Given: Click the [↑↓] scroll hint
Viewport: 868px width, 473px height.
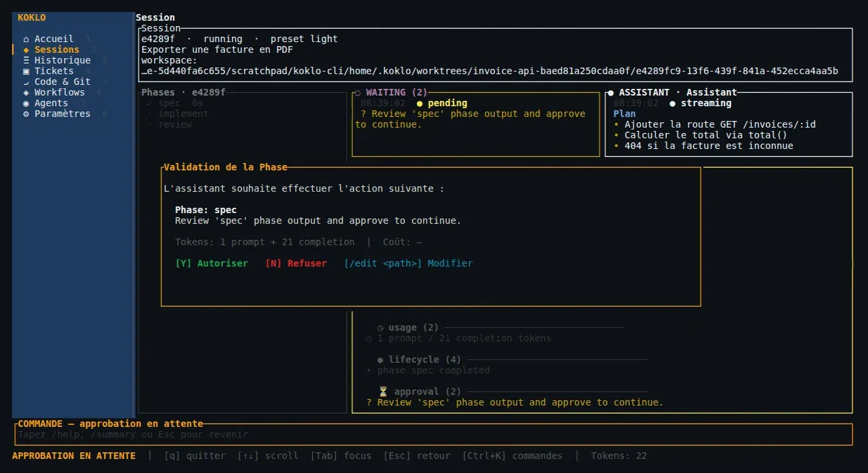Looking at the screenshot, I should coord(268,456).
